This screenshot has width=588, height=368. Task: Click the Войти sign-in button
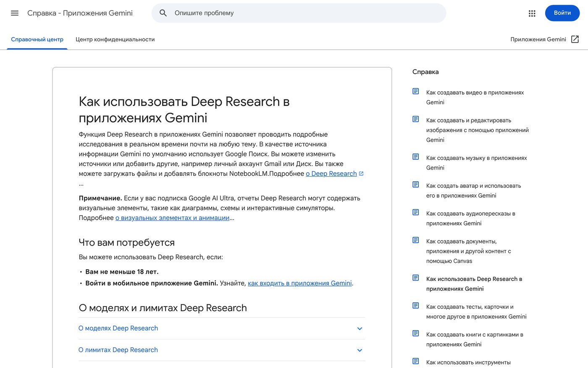562,13
